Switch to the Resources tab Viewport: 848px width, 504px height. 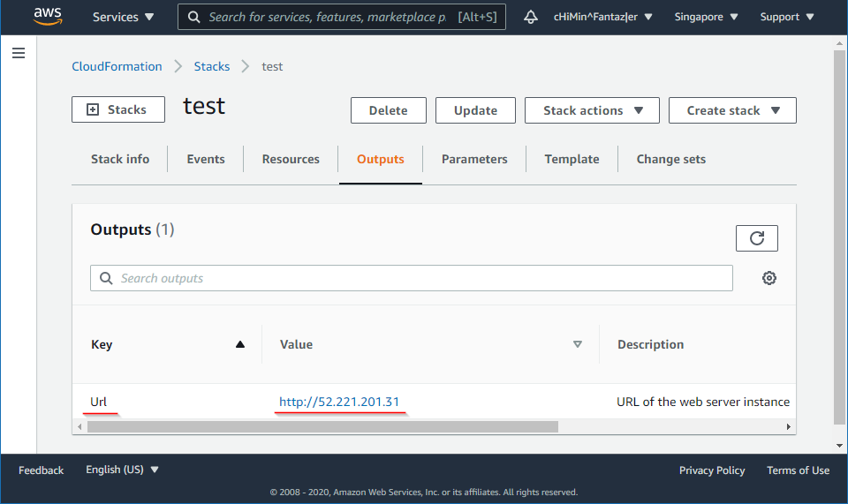291,159
